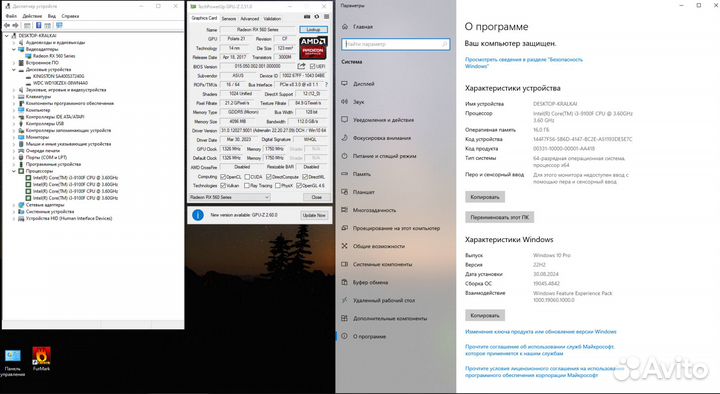Toggle the OpenGL 4.6 checkbox
Image resolution: width=720 pixels, height=394 pixels.
(299, 186)
